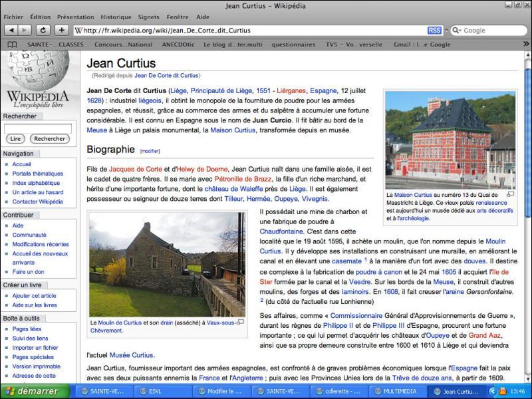Add bookmark with the plus button
This screenshot has width=532, height=399.
[x=61, y=30]
